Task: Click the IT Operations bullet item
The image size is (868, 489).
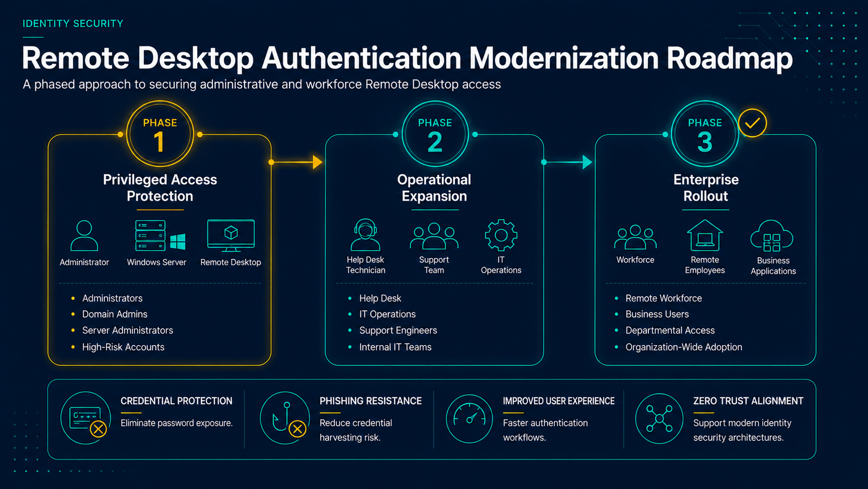Action: tap(387, 314)
